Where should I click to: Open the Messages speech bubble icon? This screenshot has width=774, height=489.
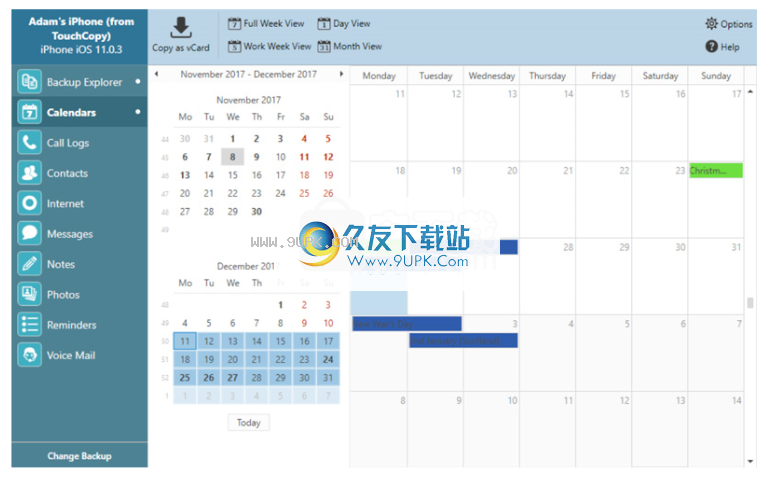click(x=30, y=233)
